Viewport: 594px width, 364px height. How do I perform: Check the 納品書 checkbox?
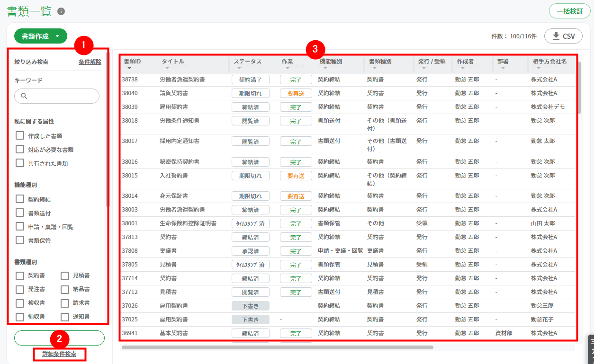click(x=65, y=289)
